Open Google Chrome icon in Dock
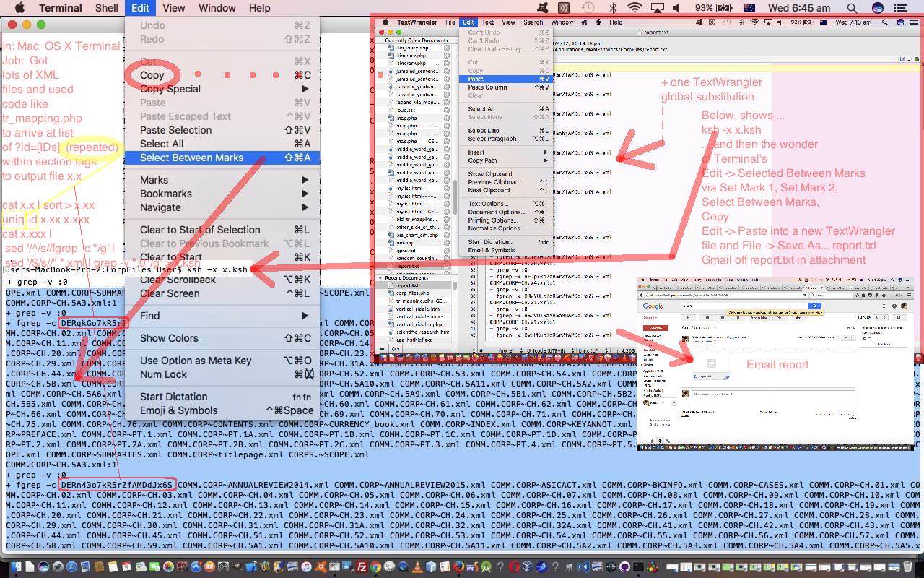The height and width of the screenshot is (578, 924). 375,567
